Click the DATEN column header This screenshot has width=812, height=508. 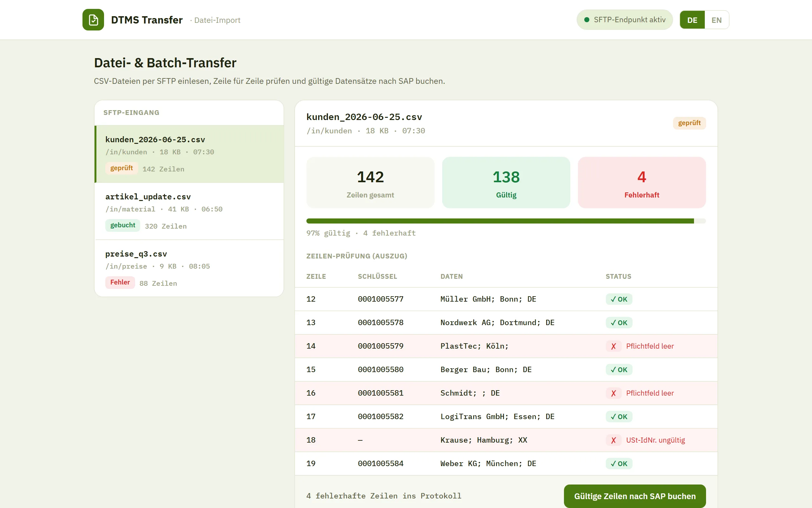click(x=451, y=277)
